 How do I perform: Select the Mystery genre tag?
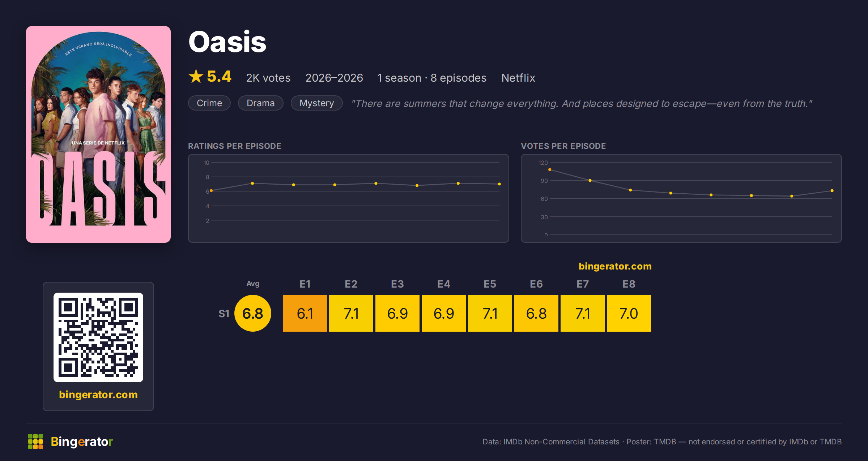(x=316, y=103)
